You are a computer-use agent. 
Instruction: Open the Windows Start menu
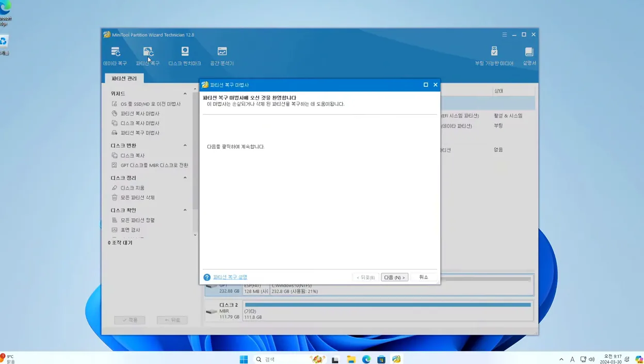tap(244, 359)
